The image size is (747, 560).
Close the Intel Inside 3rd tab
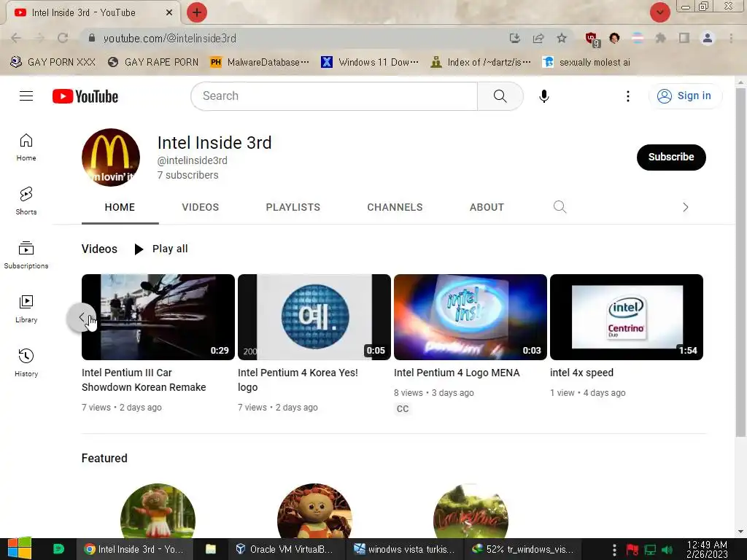tap(169, 12)
